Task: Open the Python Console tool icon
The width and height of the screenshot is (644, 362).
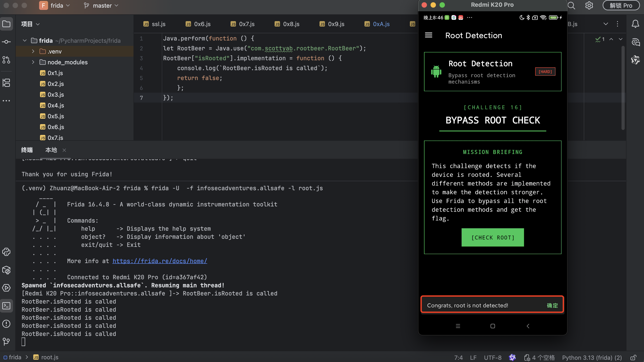Action: coord(6,252)
